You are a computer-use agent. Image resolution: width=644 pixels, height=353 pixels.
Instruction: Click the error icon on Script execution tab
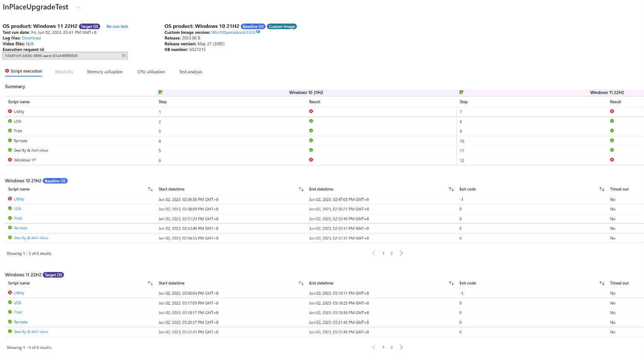point(7,71)
